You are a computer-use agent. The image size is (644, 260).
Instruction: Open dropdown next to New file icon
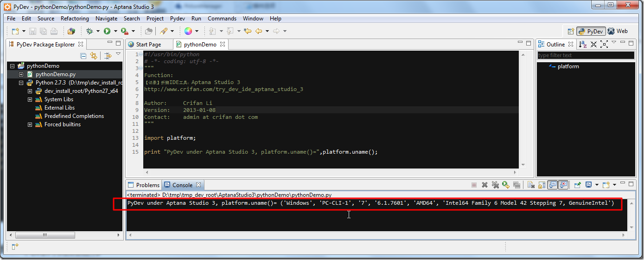[x=24, y=31]
